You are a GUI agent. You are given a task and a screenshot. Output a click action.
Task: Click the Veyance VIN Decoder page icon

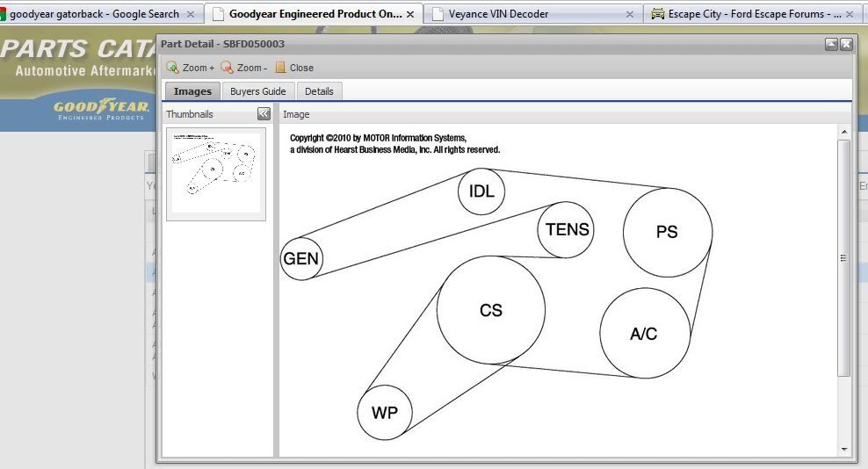point(438,14)
